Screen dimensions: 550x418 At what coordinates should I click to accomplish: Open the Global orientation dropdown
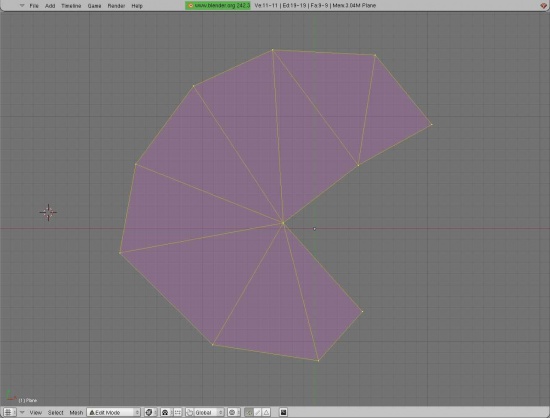coord(209,412)
